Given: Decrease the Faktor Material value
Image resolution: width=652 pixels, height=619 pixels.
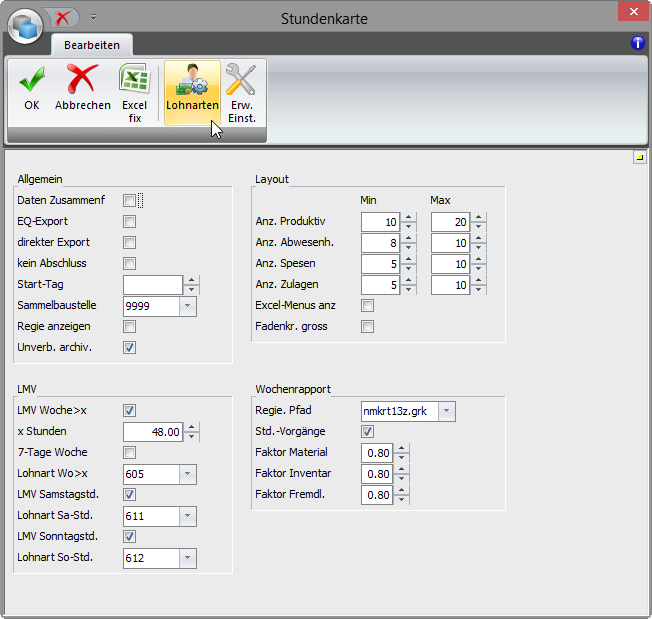Looking at the screenshot, I should (x=402, y=458).
